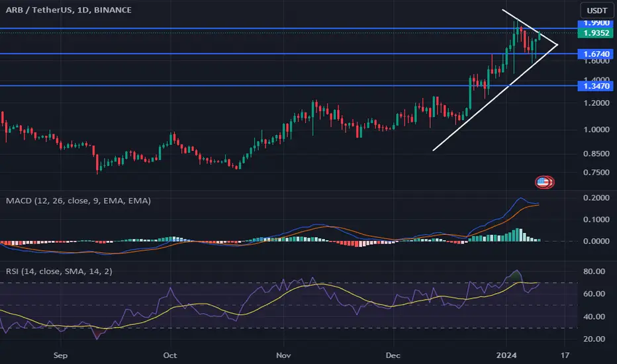
Task: Click the 1.2000 price axis label
Action: coord(596,103)
